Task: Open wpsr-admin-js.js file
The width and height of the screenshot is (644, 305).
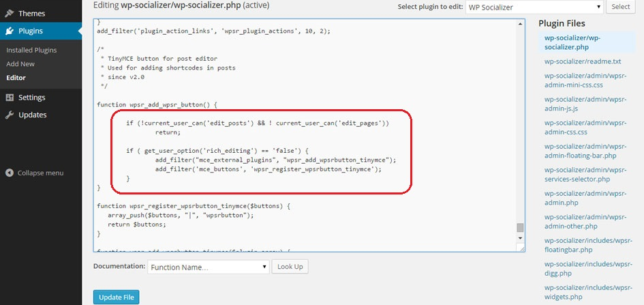Action: pos(585,104)
